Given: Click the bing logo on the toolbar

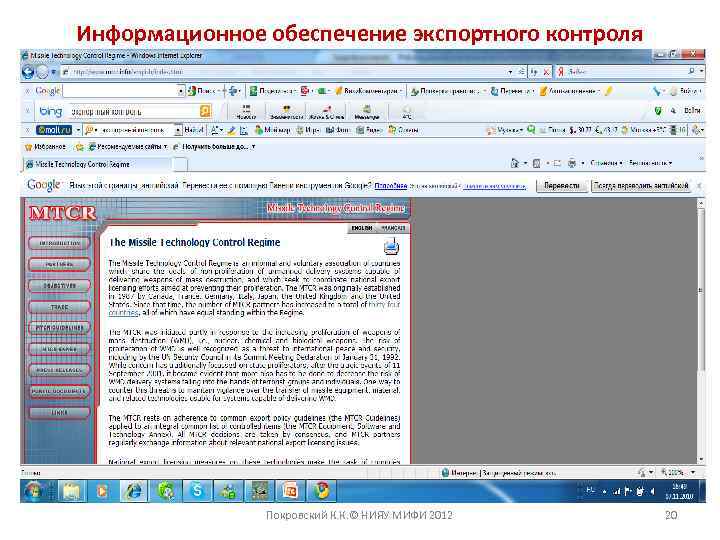Looking at the screenshot, I should point(50,111).
